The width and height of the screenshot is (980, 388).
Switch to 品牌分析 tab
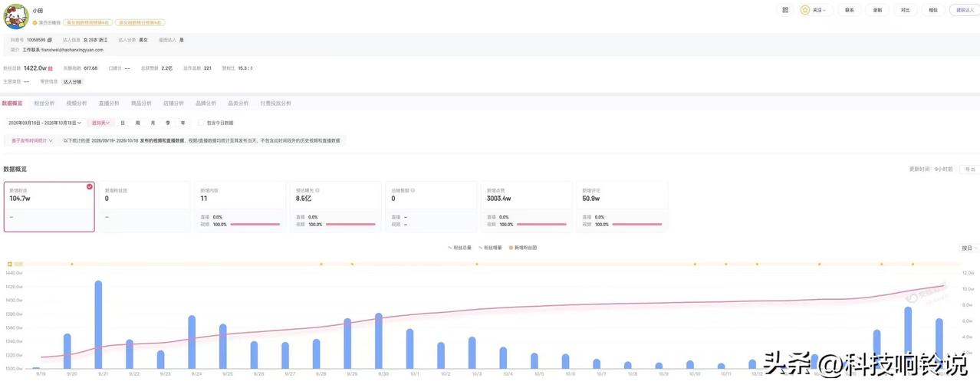pos(206,103)
